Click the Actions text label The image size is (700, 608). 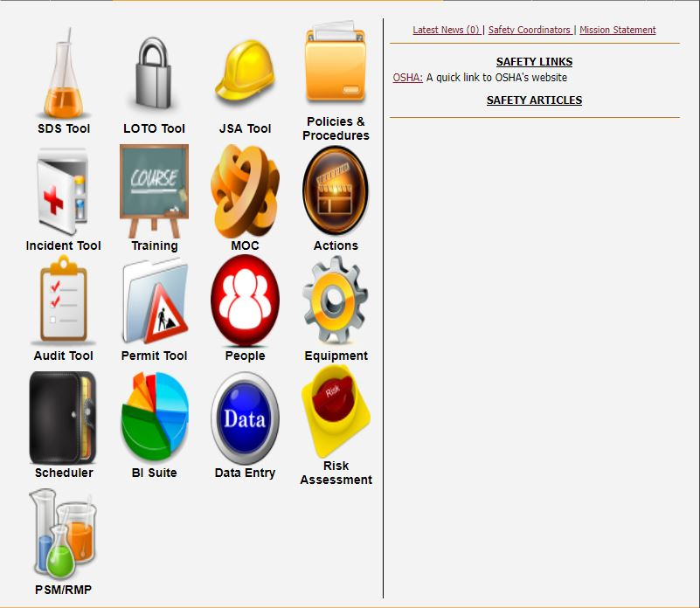coord(336,245)
